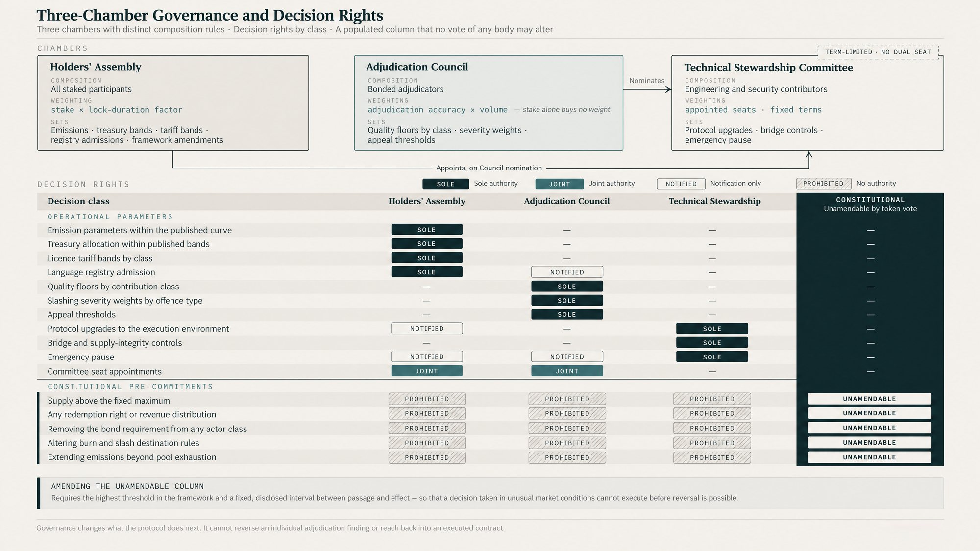Click the Nominates arrow label
This screenshot has width=980, height=551.
[x=647, y=81]
